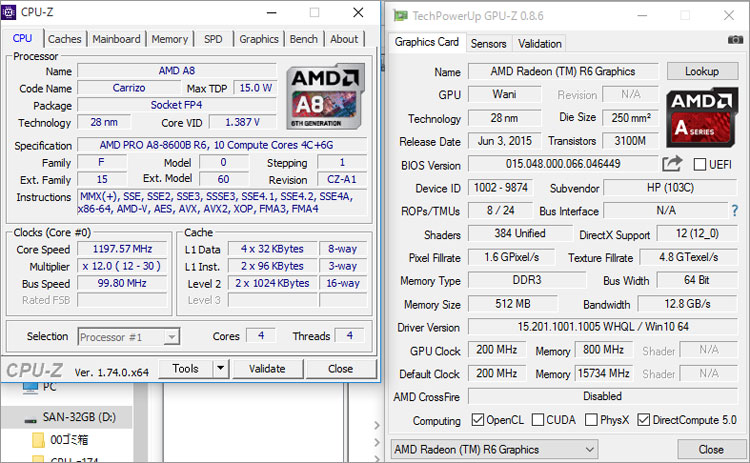Click the Core Speed value 1197.57 MHz
Image resolution: width=750 pixels, height=463 pixels.
tap(122, 249)
